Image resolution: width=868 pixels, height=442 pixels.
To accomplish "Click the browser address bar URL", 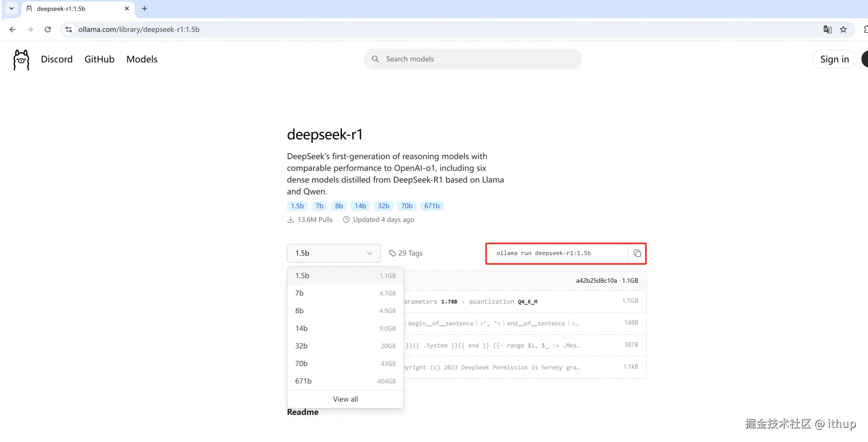I will [x=139, y=29].
